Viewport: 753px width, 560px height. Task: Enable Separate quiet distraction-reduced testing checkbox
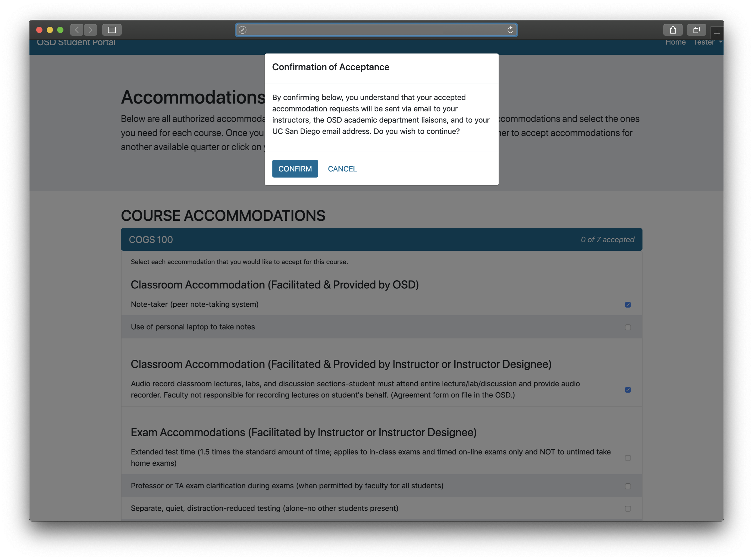coord(628,507)
